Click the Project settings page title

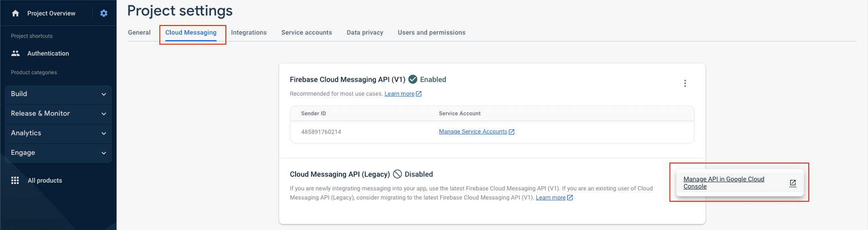180,10
